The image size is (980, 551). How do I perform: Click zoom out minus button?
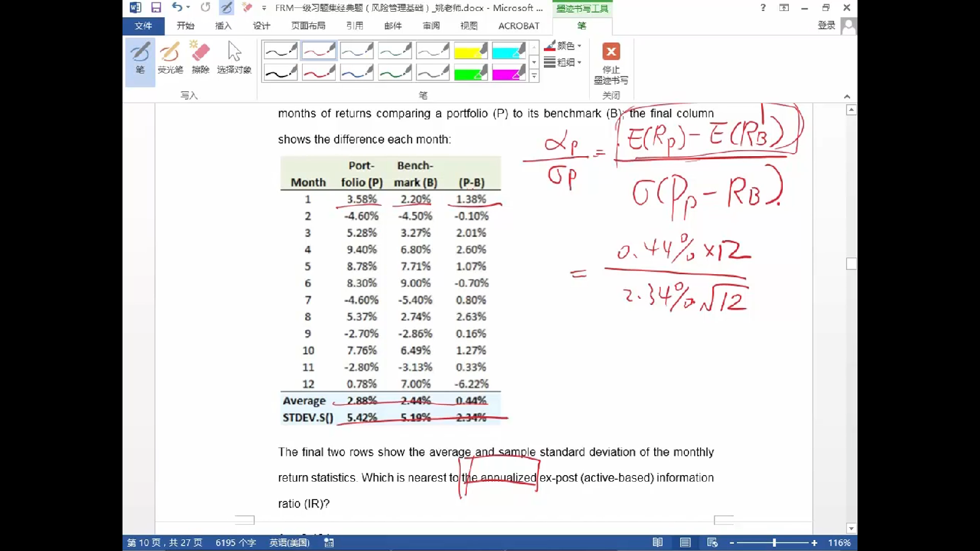click(x=731, y=542)
